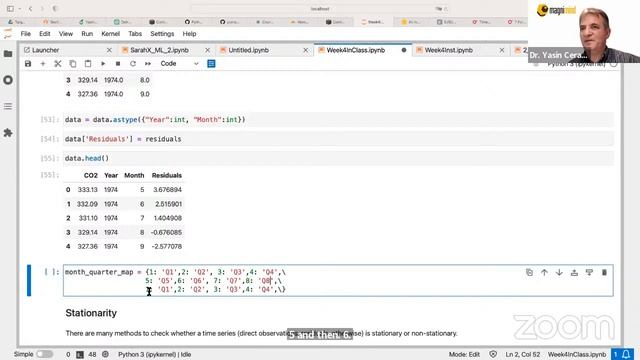Open the Kernel menu
Image resolution: width=640 pixels, height=360 pixels.
coord(110,34)
